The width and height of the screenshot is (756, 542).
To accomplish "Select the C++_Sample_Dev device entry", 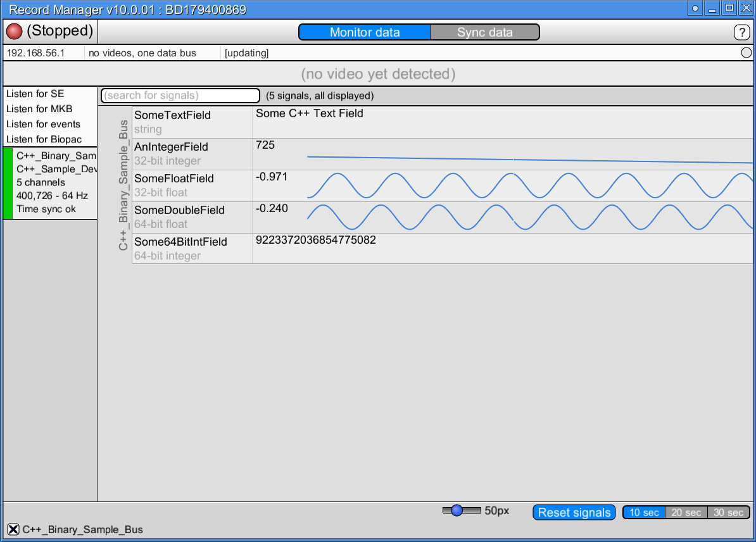I will pos(54,169).
